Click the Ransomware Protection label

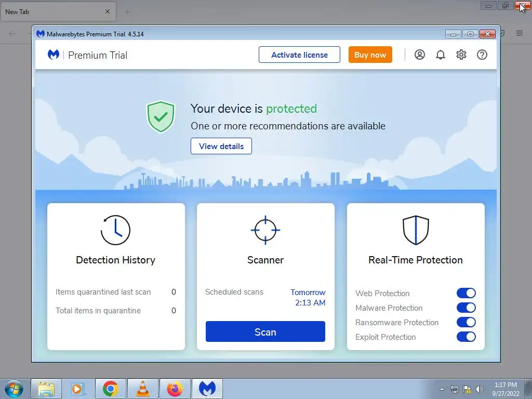397,322
